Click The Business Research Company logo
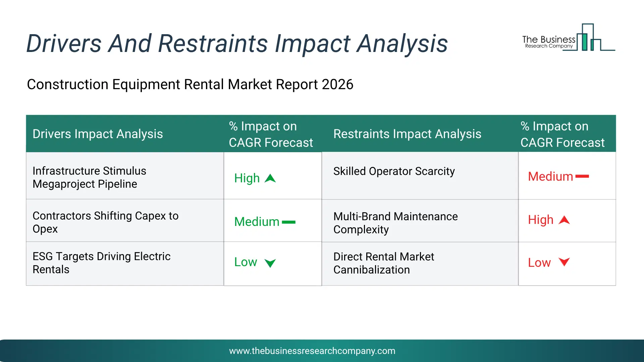Viewport: 644px width, 362px height. (x=569, y=38)
